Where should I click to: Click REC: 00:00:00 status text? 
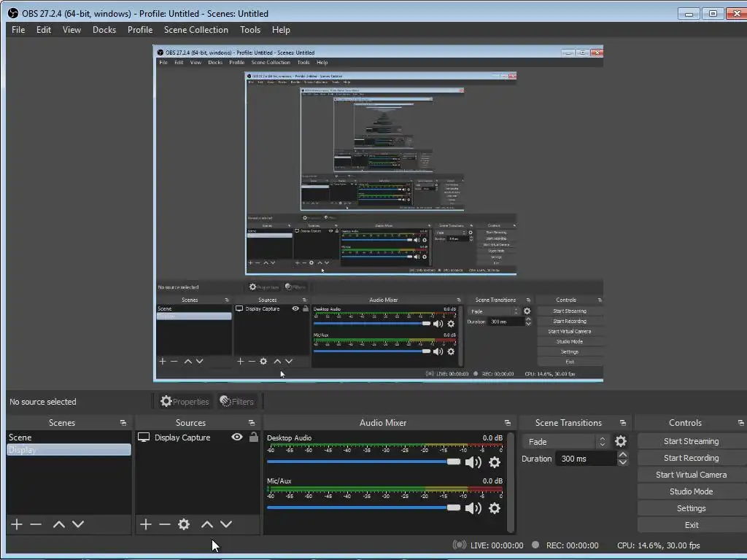pyautogui.click(x=572, y=545)
